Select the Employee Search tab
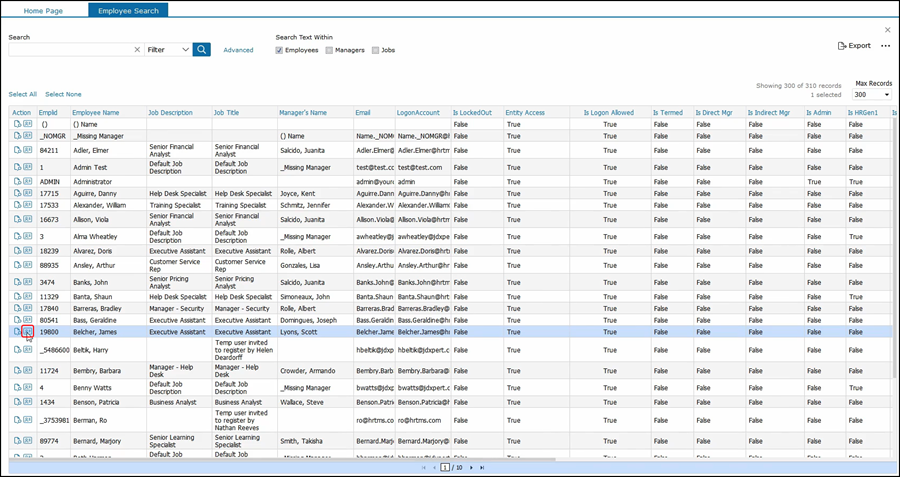Screen dimensions: 900x477 coord(128,10)
